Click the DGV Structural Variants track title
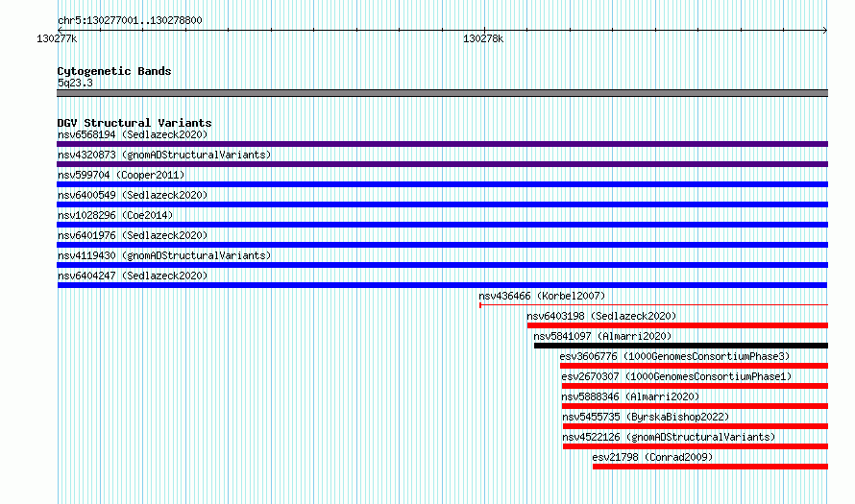The width and height of the screenshot is (855, 504). click(134, 123)
